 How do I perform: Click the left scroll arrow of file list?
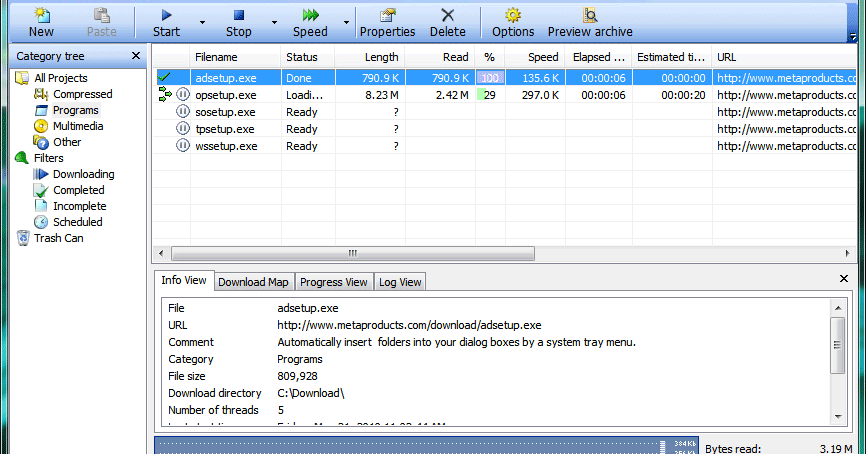[x=161, y=254]
